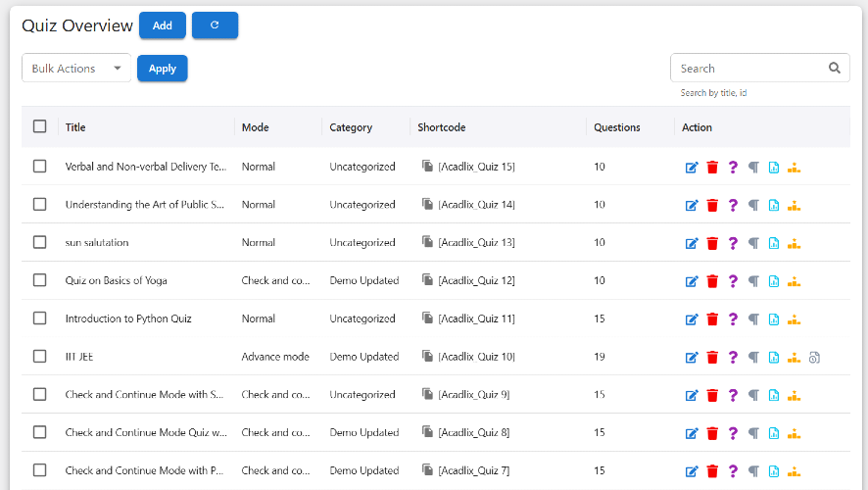Image resolution: width=868 pixels, height=490 pixels.
Task: Click paragraph icon for Acadlix_Quiz 15 row
Action: pos(753,168)
